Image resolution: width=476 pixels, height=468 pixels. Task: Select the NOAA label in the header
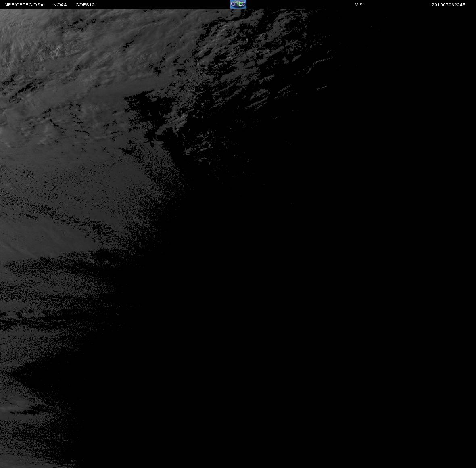click(x=60, y=5)
